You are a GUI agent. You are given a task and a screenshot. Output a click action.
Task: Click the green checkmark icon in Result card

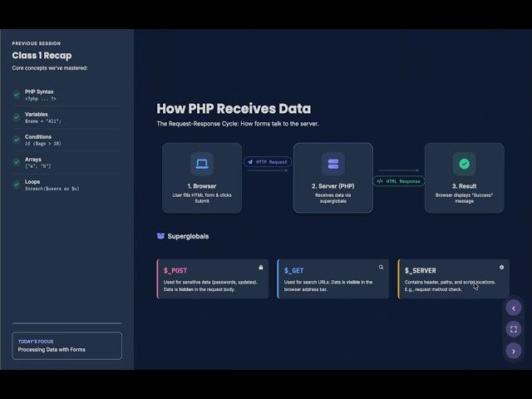click(x=464, y=164)
